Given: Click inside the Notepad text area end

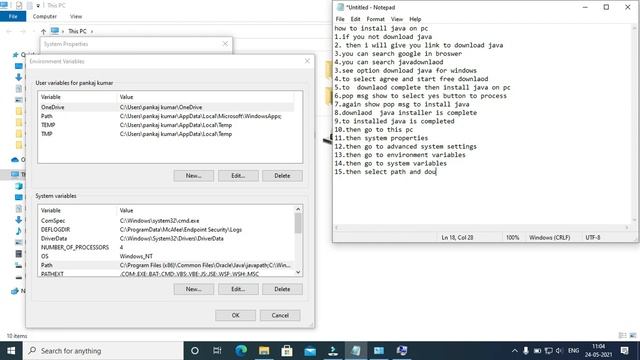Looking at the screenshot, I should point(437,172).
